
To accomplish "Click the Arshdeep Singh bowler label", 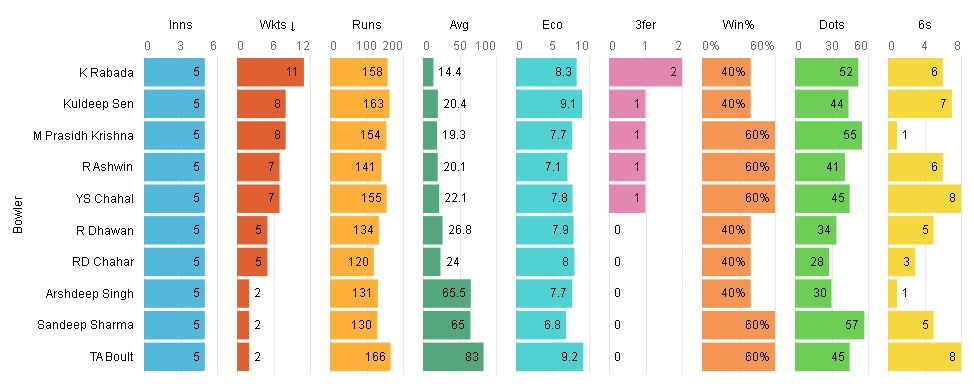I will pos(89,293).
